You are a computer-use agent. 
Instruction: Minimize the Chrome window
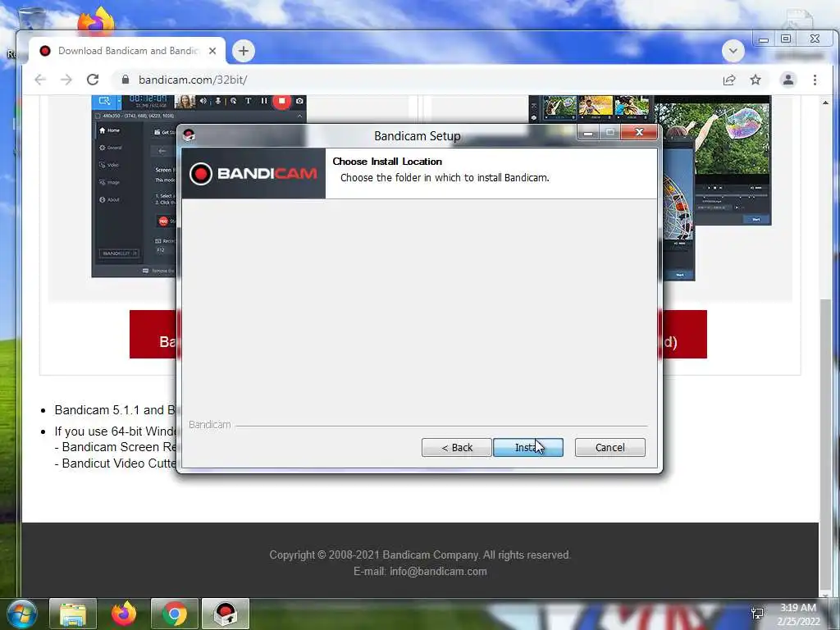coord(764,39)
